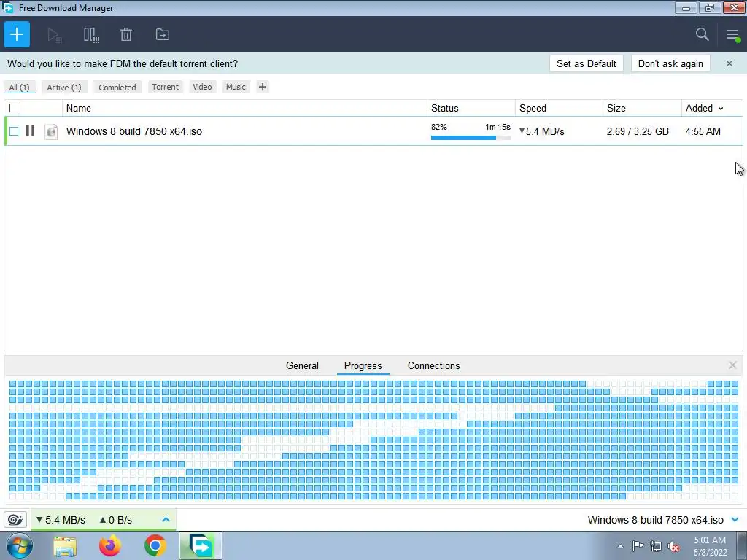747x560 pixels.
Task: Switch to the Connections details tab
Action: point(433,365)
